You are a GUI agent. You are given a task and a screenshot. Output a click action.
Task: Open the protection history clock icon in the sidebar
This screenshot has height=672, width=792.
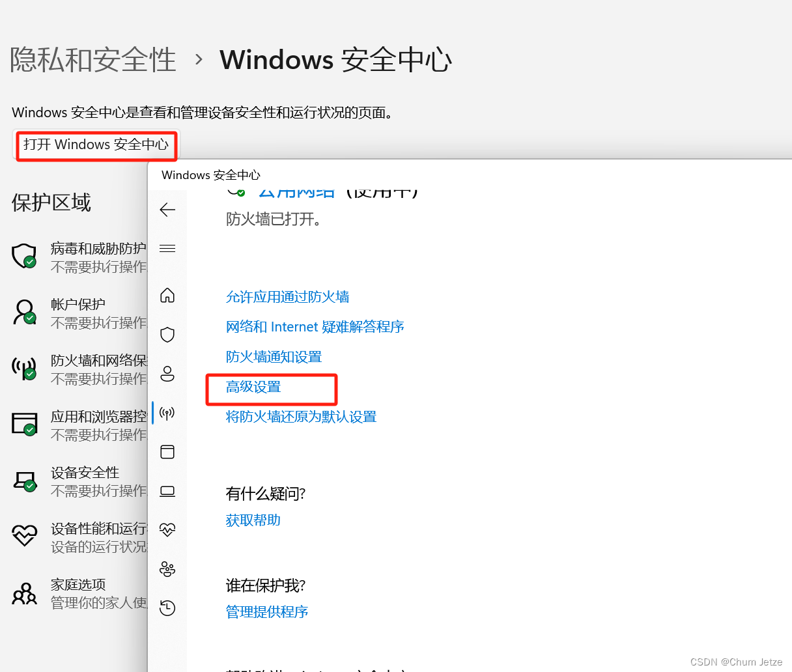[x=167, y=608]
